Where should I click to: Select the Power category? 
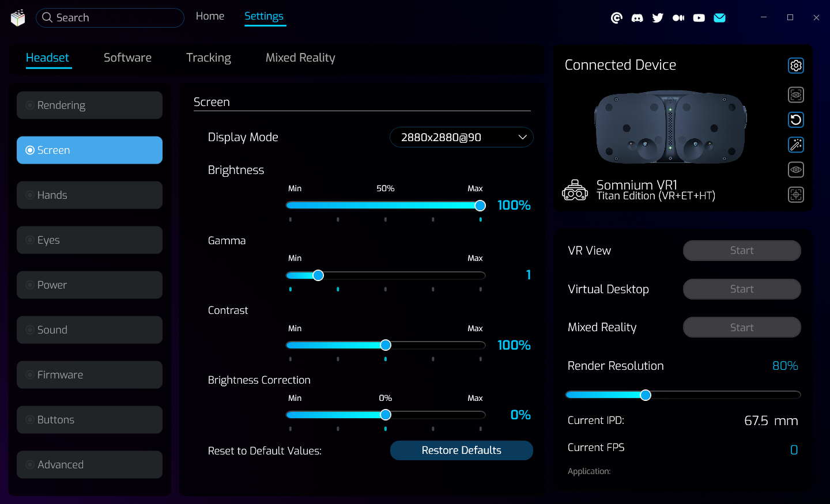tap(89, 285)
